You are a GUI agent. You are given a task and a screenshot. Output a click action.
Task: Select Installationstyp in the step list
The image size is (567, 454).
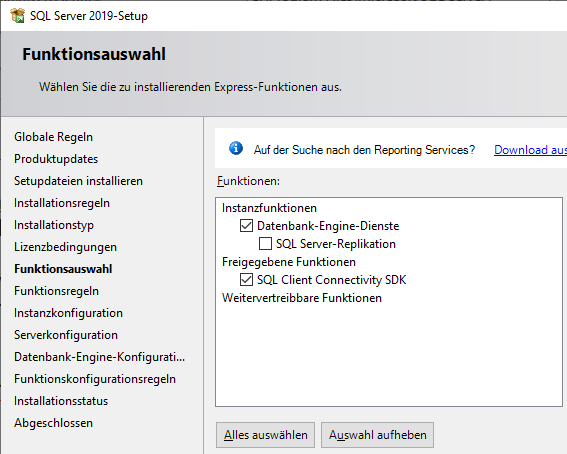pos(54,225)
